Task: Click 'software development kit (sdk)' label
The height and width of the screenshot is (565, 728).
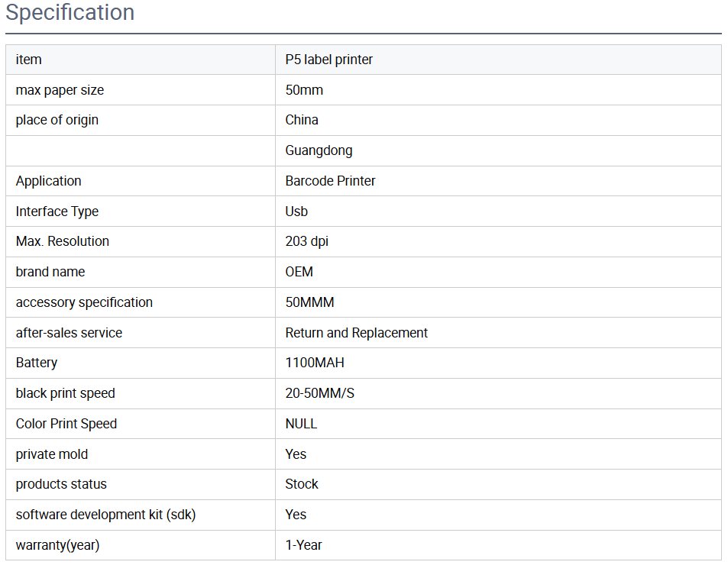Action: click(105, 515)
